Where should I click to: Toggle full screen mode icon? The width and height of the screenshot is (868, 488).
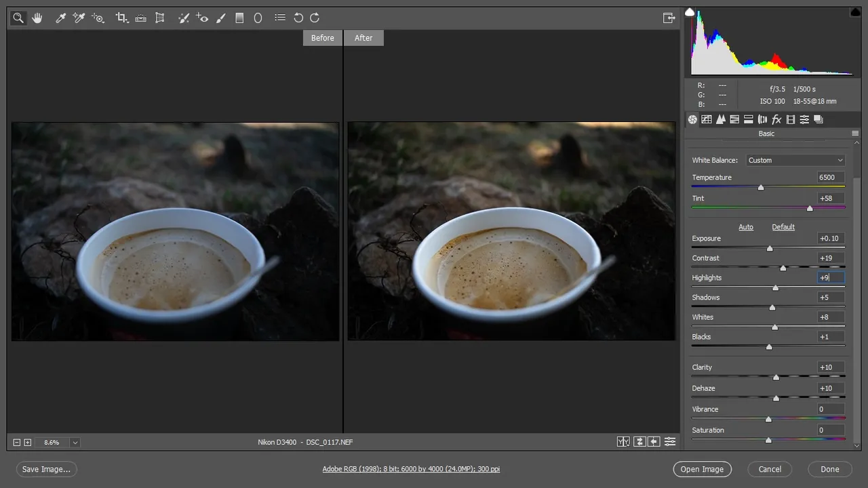pos(669,18)
